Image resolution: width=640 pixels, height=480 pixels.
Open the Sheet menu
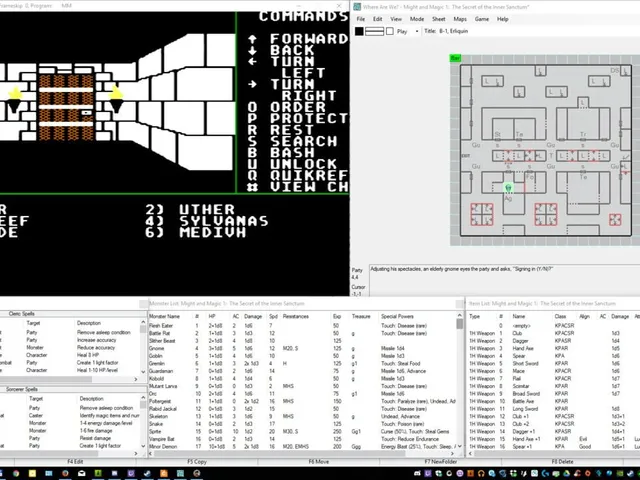[x=439, y=19]
